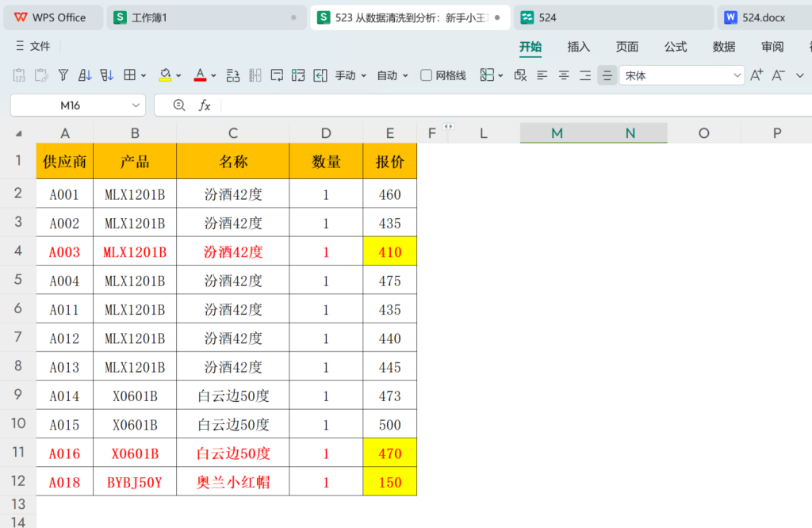Click the rows and columns convert icon
812x528 pixels.
tap(233, 75)
